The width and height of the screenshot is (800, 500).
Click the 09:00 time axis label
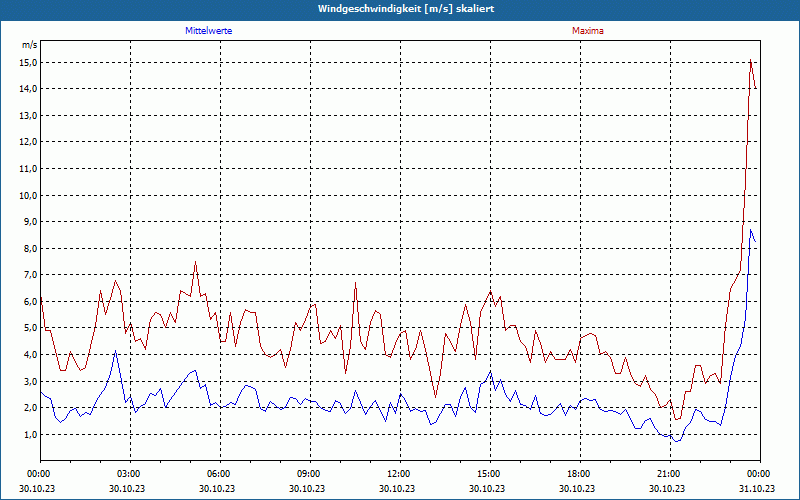tap(310, 474)
